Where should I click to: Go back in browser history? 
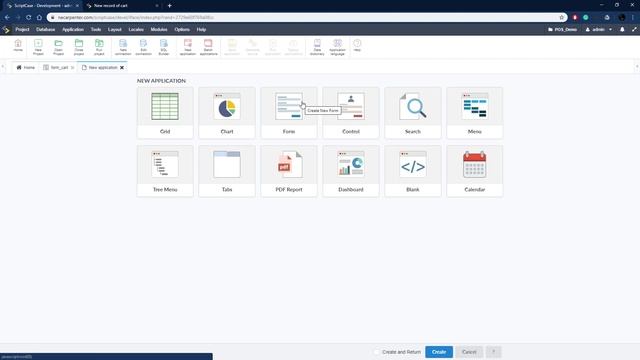point(7,18)
